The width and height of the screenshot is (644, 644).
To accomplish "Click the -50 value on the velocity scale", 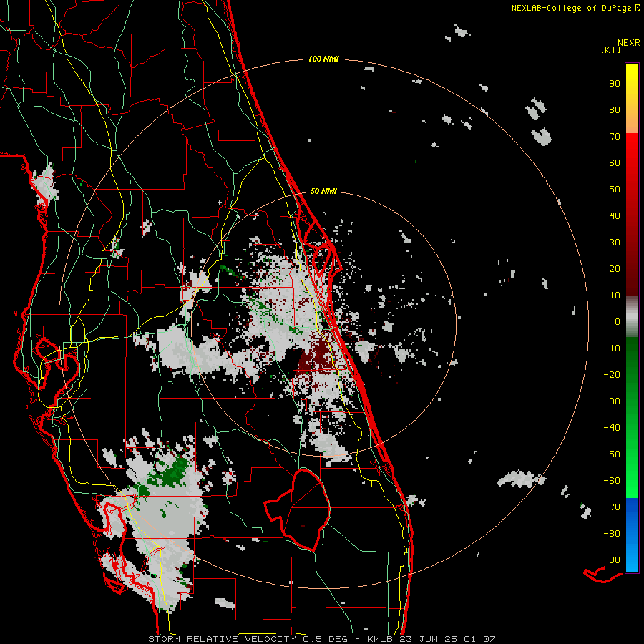I will point(612,454).
